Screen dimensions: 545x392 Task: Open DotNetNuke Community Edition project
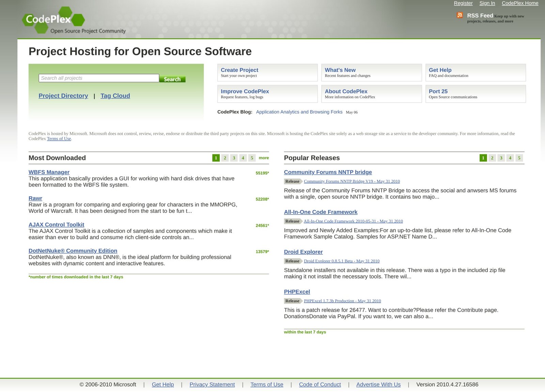pyautogui.click(x=73, y=251)
